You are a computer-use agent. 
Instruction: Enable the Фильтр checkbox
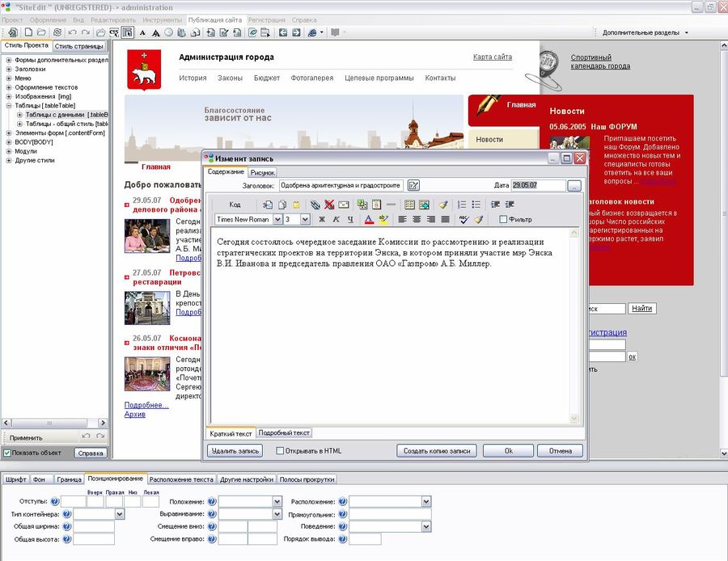point(503,220)
